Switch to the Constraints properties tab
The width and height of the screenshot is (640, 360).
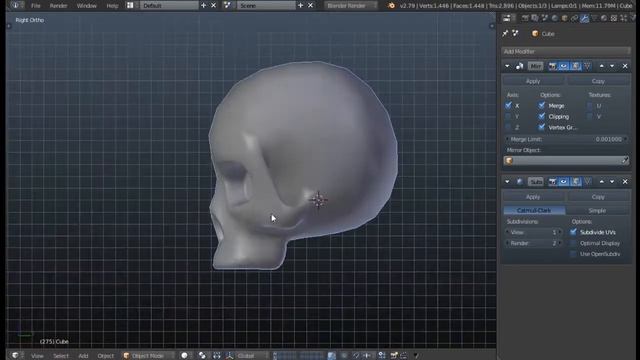point(574,18)
